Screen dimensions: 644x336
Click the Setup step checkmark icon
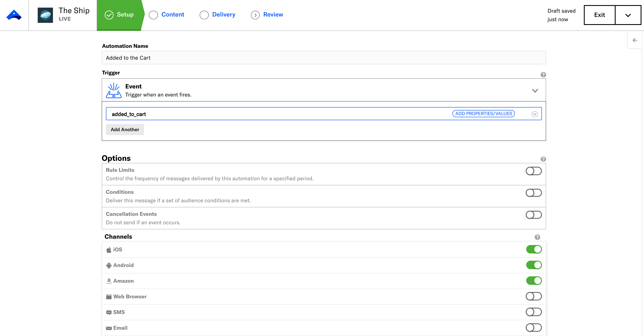[109, 15]
